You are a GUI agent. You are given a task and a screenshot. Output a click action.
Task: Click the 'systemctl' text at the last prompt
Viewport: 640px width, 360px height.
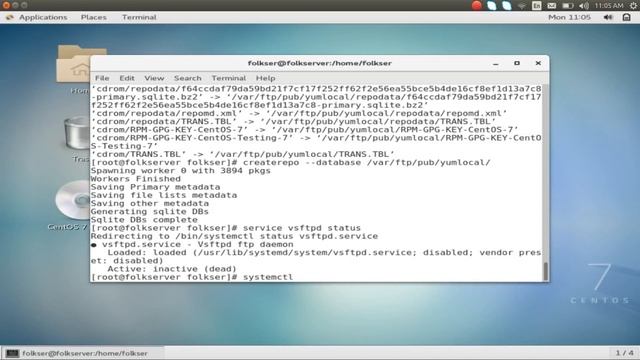268,277
